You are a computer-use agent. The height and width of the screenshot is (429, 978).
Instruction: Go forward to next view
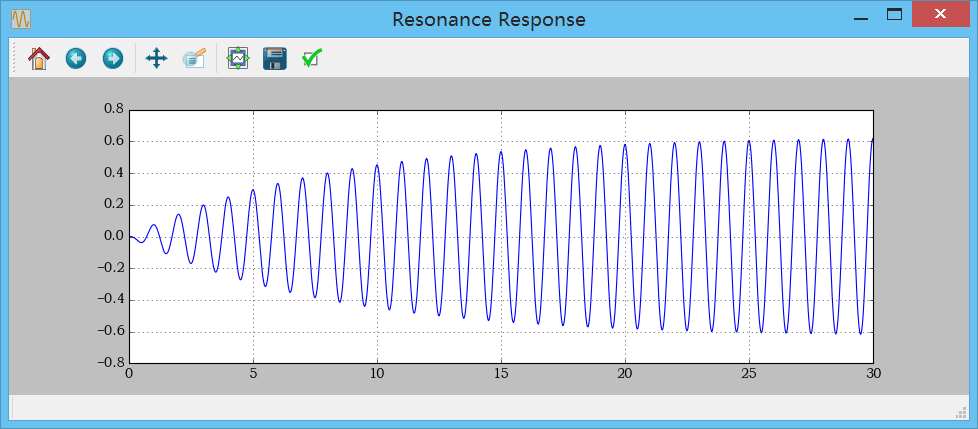click(113, 59)
